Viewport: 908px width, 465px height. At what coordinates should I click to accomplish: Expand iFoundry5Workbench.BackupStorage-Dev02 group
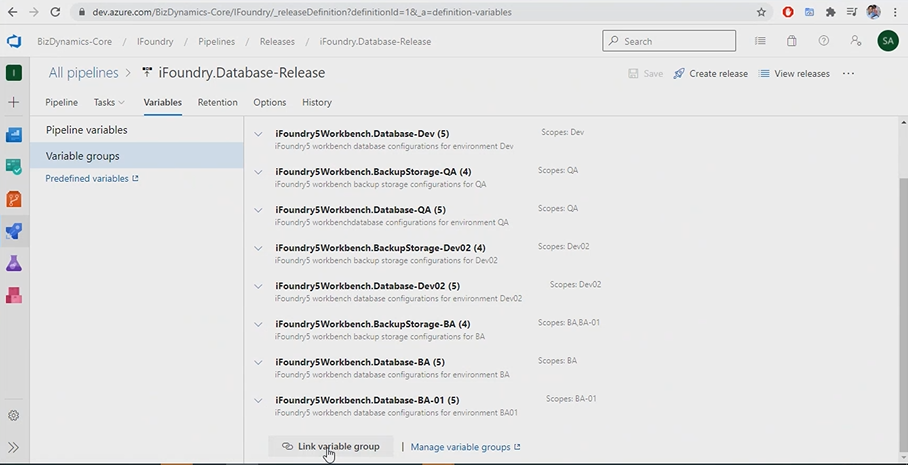point(258,248)
